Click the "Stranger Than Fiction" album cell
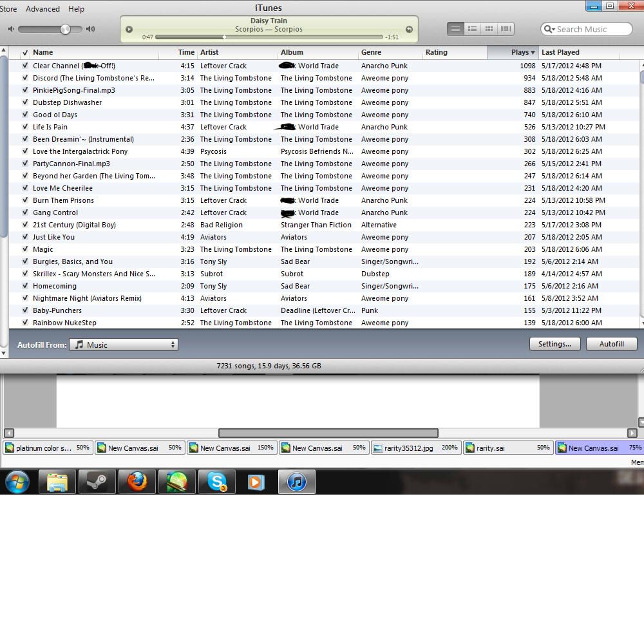Screen dimensions: 644x644 (x=316, y=225)
